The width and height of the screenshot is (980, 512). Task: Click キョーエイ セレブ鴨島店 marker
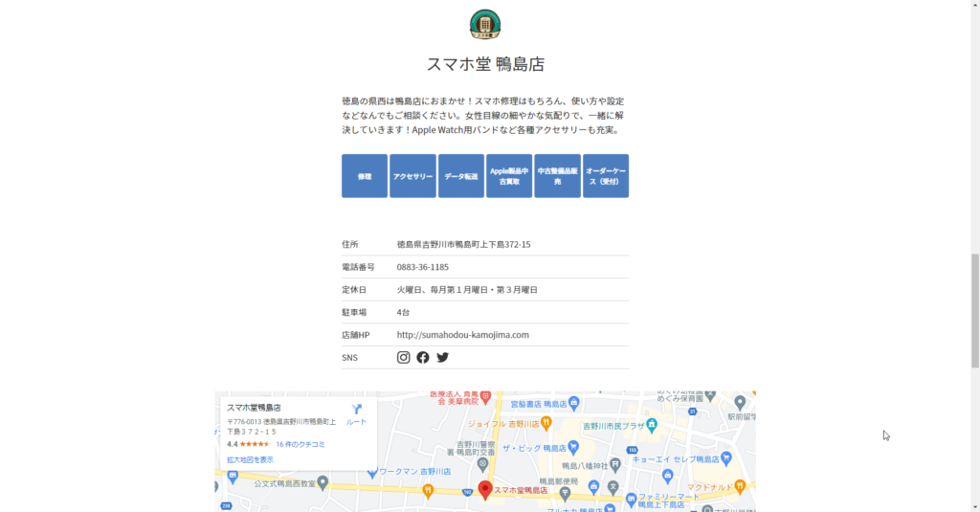pos(725,458)
